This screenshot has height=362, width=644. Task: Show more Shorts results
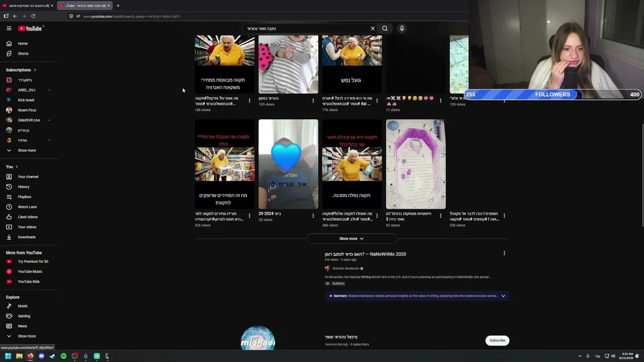[x=352, y=239]
